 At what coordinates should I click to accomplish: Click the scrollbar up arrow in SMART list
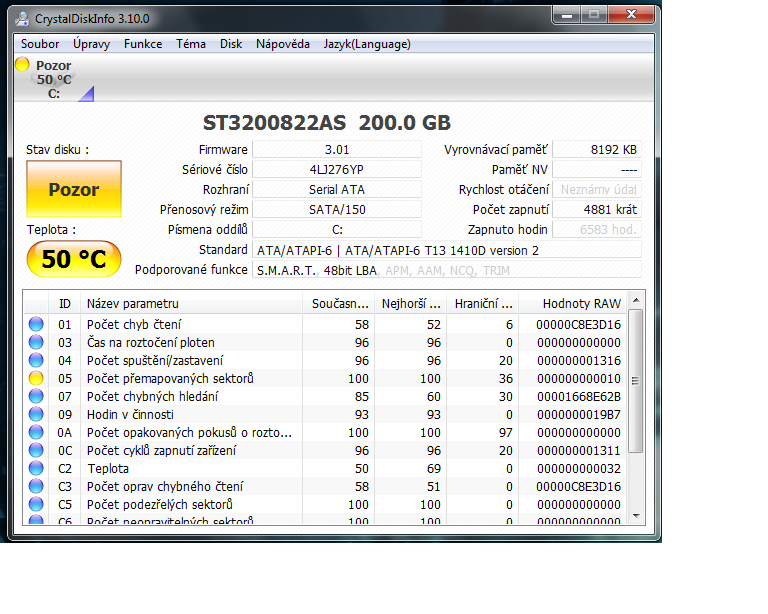point(636,300)
